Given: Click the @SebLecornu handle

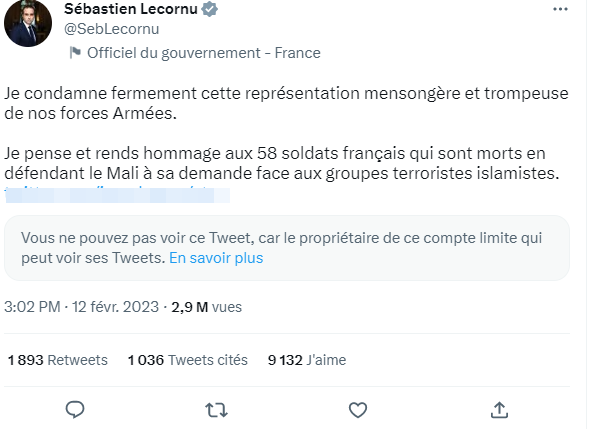Looking at the screenshot, I should click(112, 29).
